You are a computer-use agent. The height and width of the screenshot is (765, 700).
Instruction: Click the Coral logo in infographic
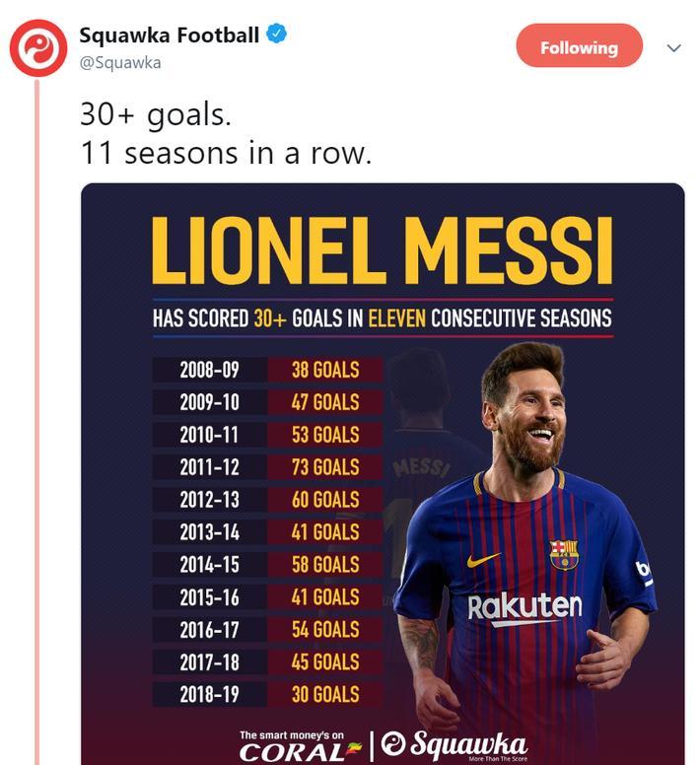[300, 746]
